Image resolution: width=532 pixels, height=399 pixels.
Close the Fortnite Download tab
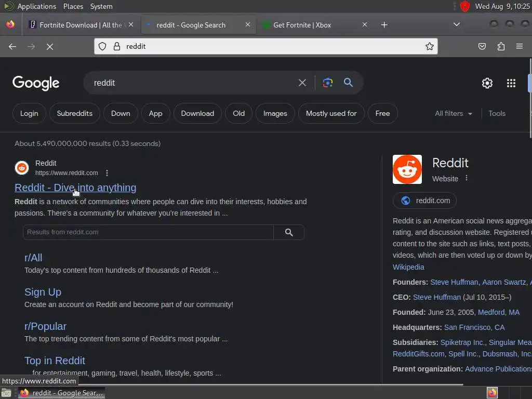tap(131, 25)
